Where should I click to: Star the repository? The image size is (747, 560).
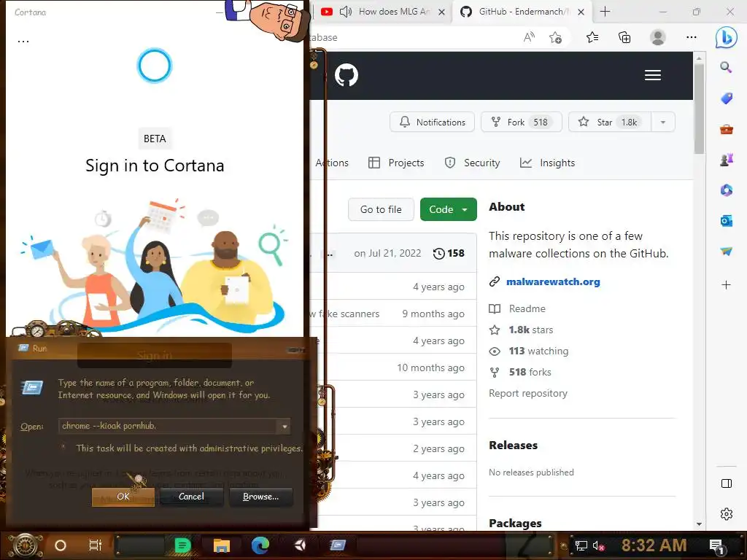(x=609, y=122)
